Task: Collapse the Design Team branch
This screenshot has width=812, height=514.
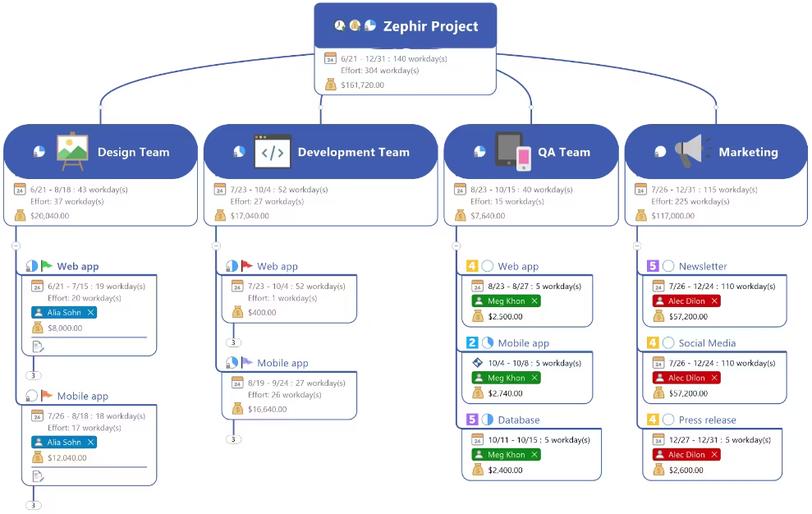Action: [x=16, y=246]
